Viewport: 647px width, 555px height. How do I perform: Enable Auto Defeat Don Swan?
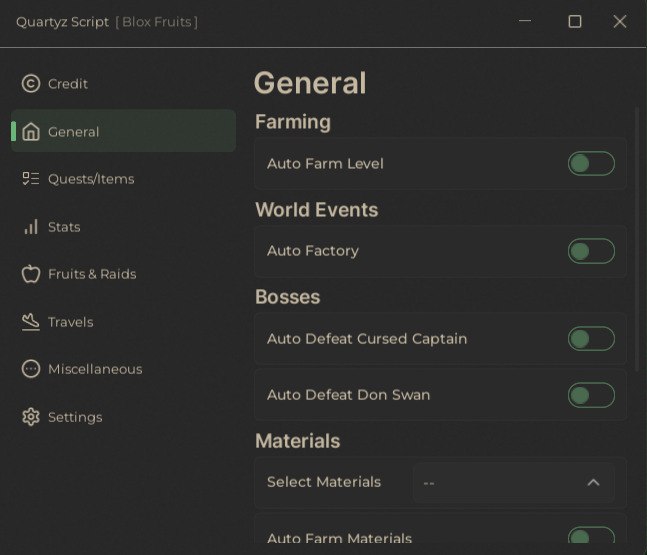point(591,395)
